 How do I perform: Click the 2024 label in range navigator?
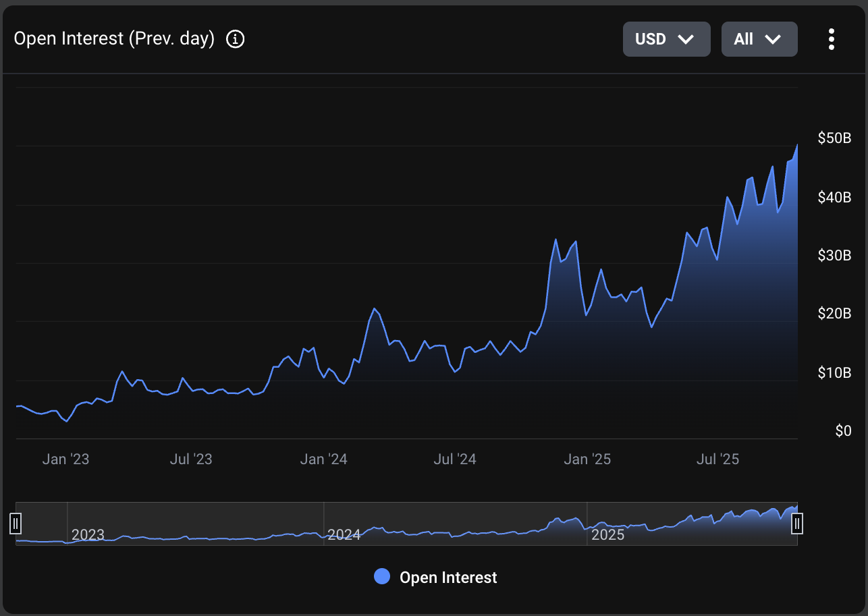344,535
